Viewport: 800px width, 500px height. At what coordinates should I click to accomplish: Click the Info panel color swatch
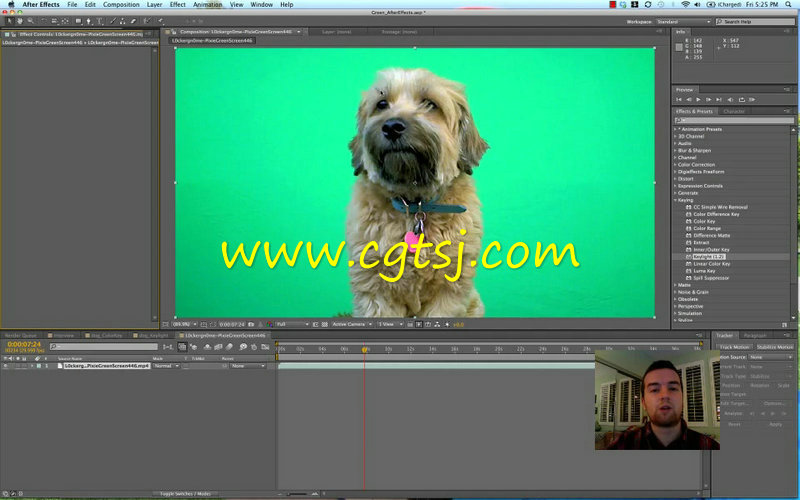pyautogui.click(x=679, y=47)
